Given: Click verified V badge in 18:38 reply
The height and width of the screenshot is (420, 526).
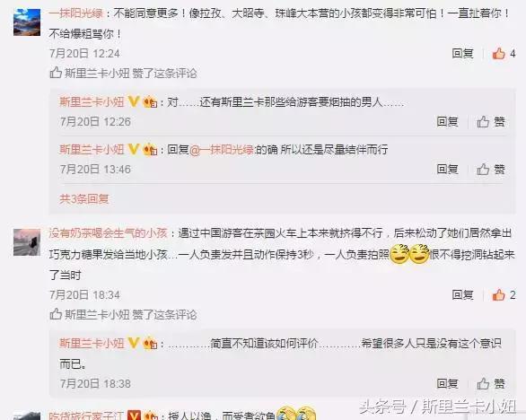Looking at the screenshot, I should click(x=133, y=343).
